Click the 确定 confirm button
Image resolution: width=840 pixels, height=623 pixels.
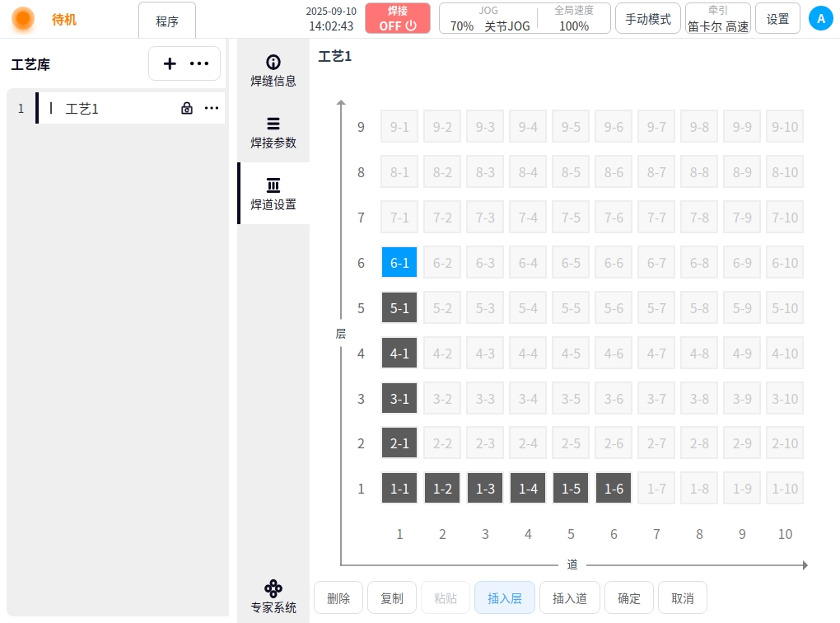coord(629,598)
